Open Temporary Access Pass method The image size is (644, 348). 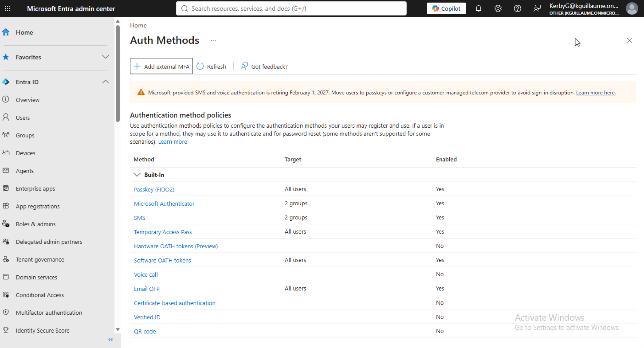click(163, 232)
